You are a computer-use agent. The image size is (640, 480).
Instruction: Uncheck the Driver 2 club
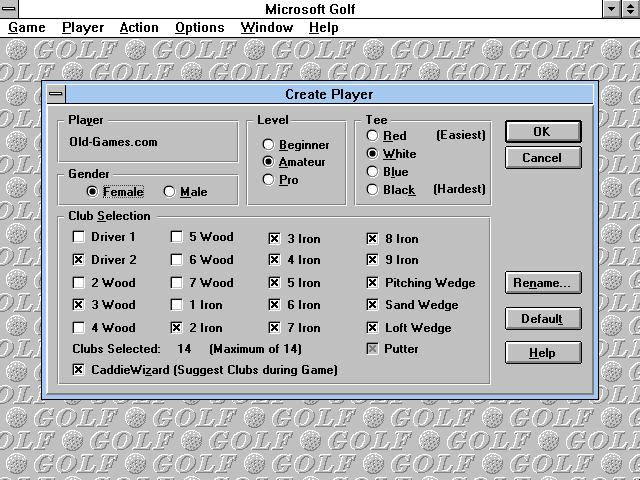point(104,260)
